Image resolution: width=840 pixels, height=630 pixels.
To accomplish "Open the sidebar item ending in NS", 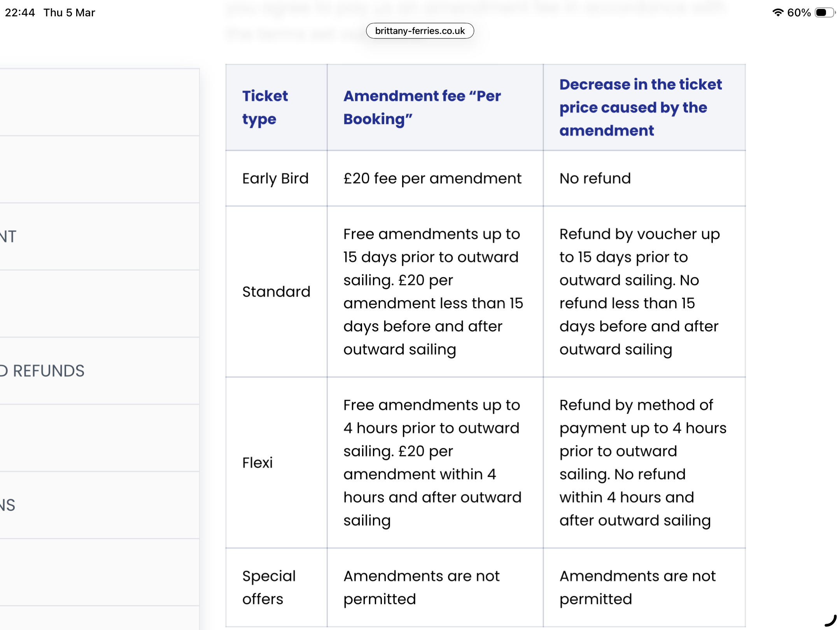I will pos(8,505).
